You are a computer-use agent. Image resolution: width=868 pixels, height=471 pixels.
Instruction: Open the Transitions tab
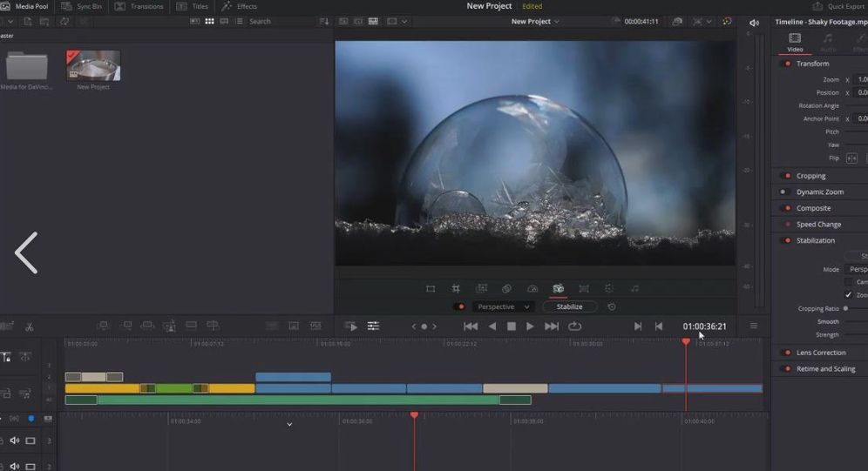[x=139, y=6]
